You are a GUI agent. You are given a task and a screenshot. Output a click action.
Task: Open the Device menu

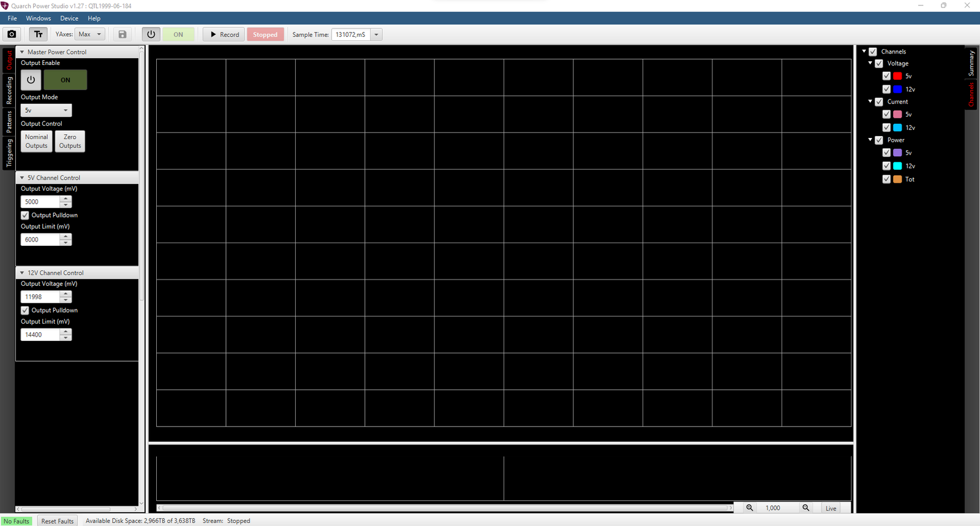tap(69, 18)
